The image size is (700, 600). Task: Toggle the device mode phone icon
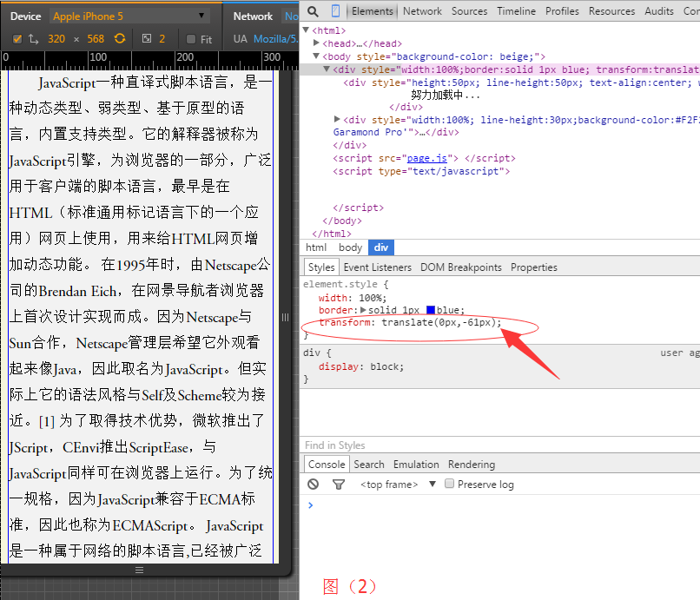coord(336,11)
